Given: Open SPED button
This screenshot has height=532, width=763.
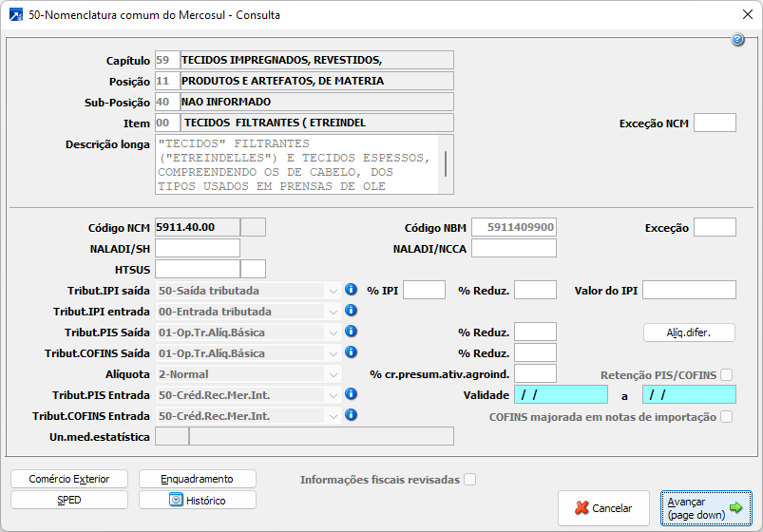Looking at the screenshot, I should click(x=69, y=500).
